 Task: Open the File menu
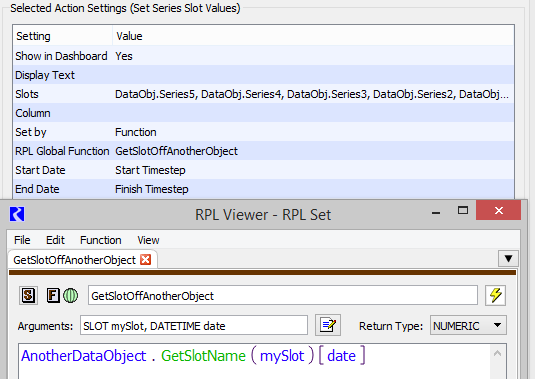tap(22, 240)
